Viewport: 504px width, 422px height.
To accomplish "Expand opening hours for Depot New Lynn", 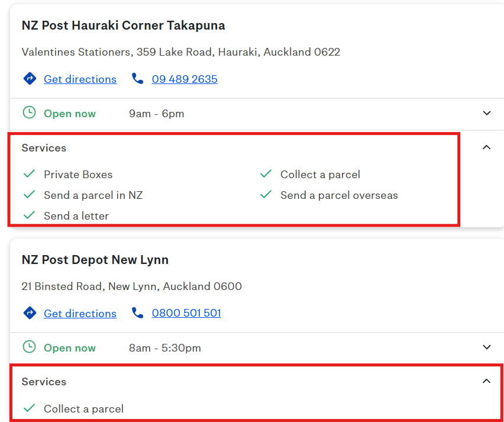I will [x=487, y=347].
